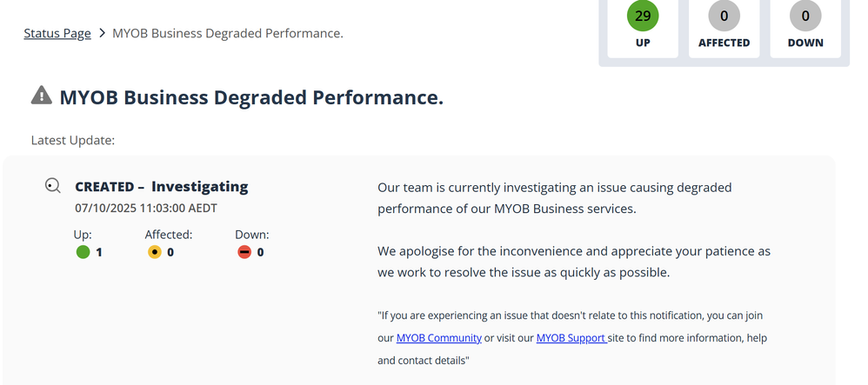
Task: Select the AFFECTED summary card label
Action: click(724, 43)
